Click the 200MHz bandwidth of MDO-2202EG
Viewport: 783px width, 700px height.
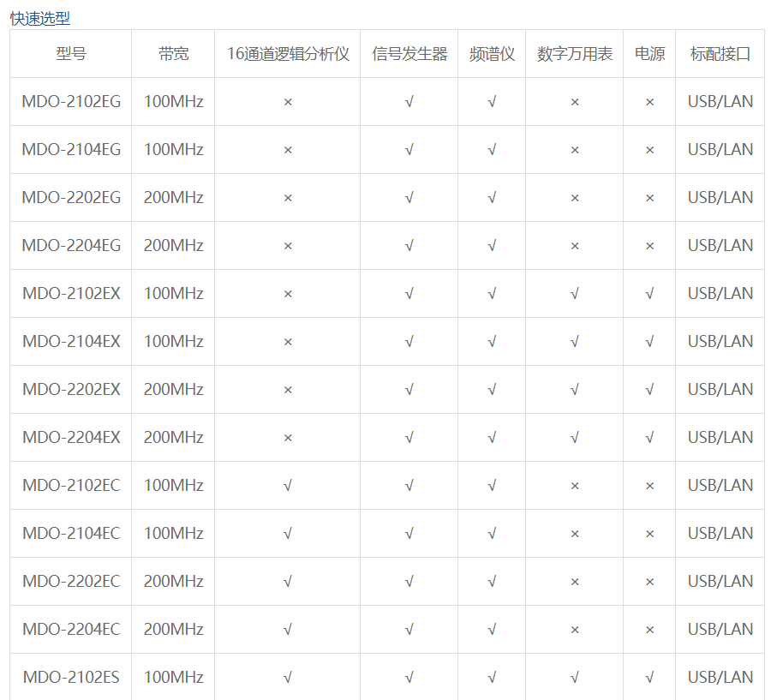(173, 198)
